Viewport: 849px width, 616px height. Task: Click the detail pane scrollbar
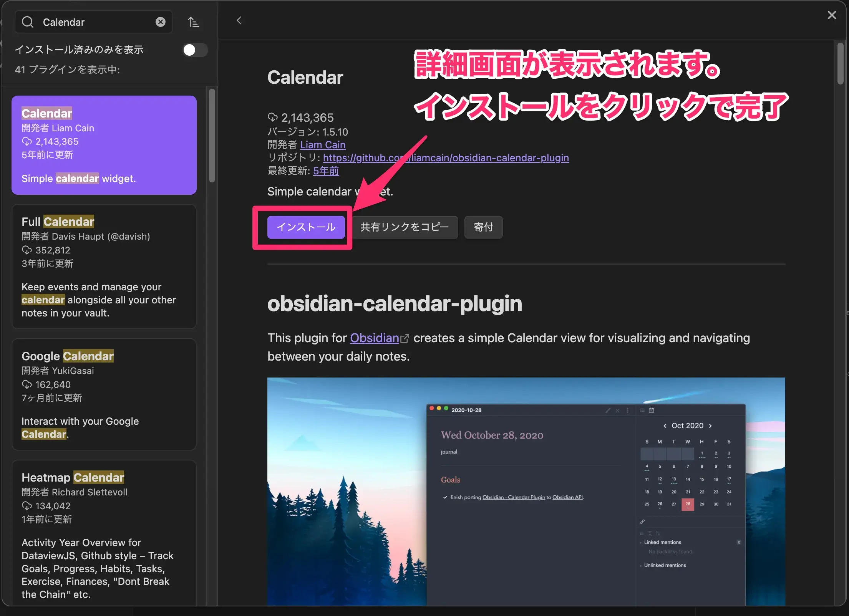840,63
